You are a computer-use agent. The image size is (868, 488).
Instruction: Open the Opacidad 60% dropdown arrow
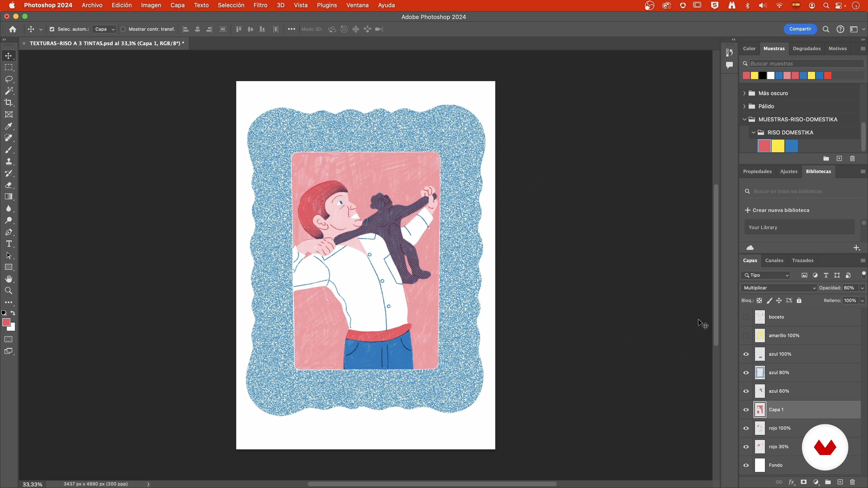[x=862, y=288]
